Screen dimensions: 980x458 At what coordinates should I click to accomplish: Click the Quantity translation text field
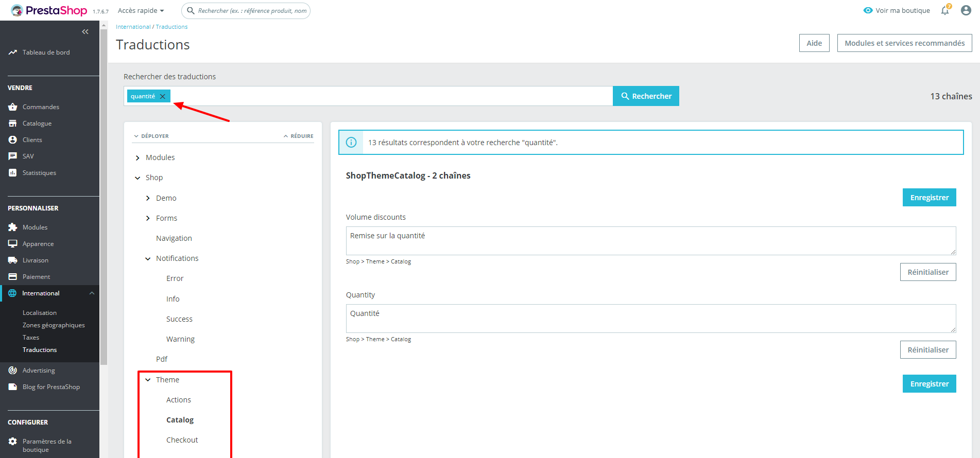pyautogui.click(x=651, y=319)
